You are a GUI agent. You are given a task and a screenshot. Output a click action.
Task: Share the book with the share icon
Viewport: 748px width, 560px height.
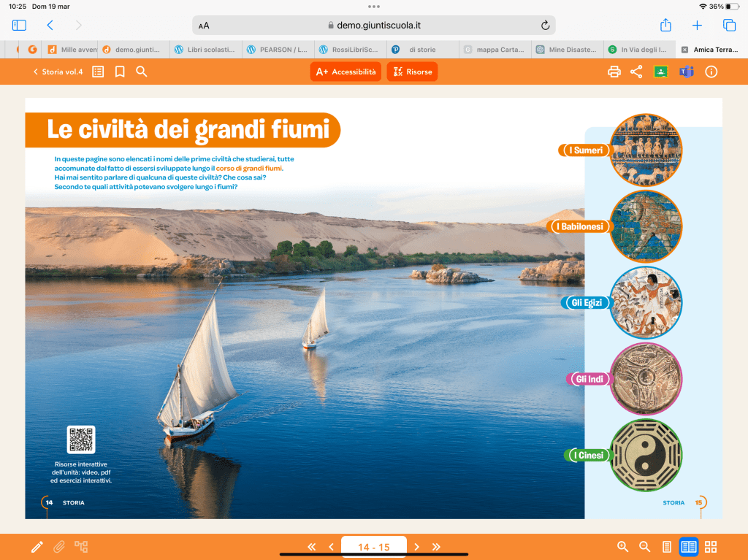(x=636, y=72)
